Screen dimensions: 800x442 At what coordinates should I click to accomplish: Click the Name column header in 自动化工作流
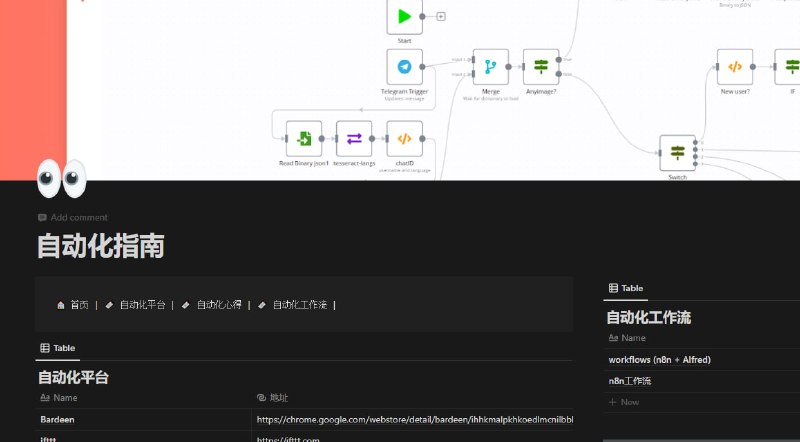pos(628,338)
